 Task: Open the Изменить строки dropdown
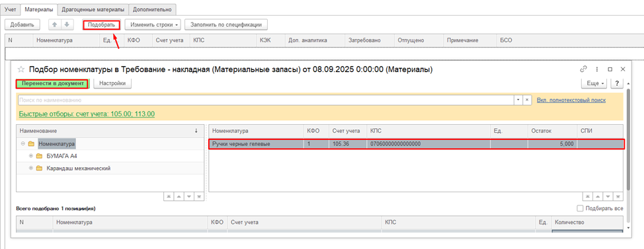tap(153, 24)
